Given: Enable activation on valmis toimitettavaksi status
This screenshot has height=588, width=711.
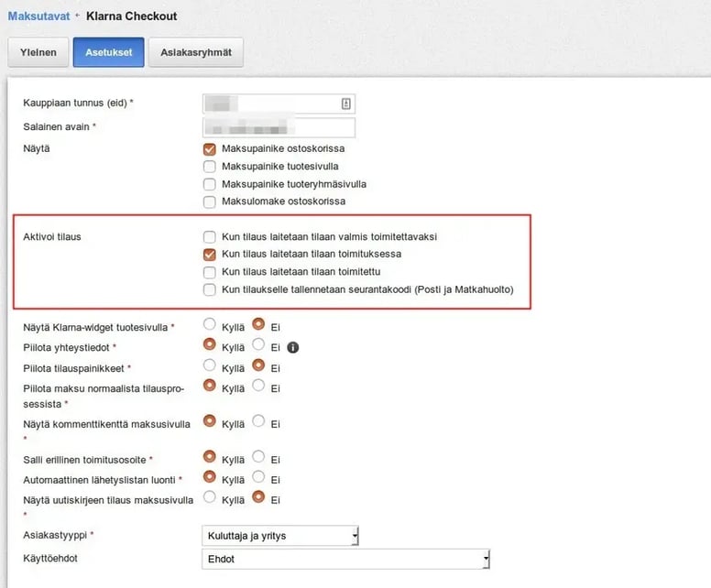Looking at the screenshot, I should coord(210,236).
